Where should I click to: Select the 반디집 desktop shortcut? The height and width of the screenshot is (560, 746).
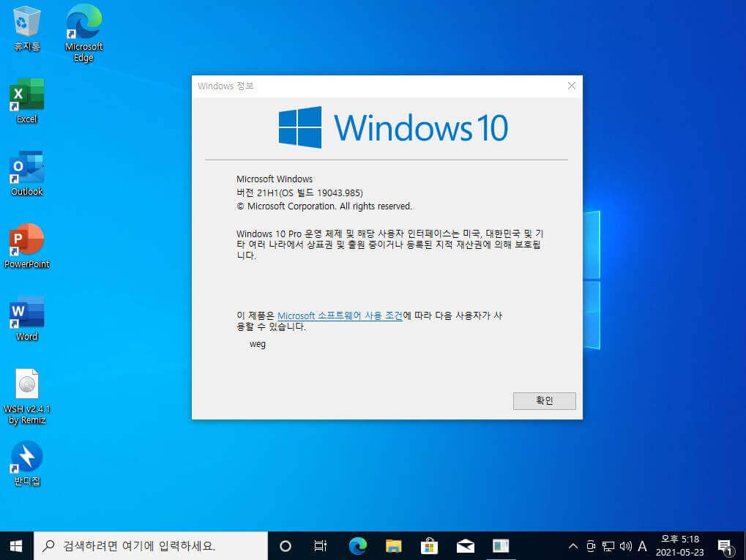click(x=26, y=463)
